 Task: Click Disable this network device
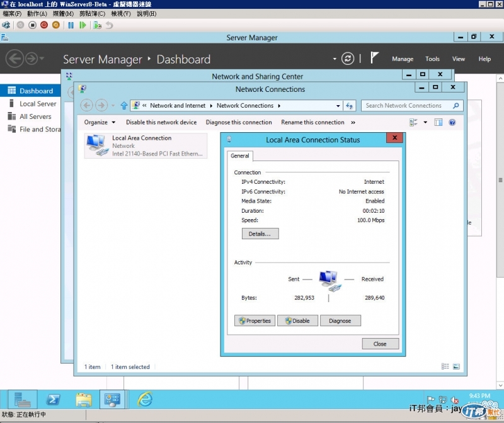161,122
